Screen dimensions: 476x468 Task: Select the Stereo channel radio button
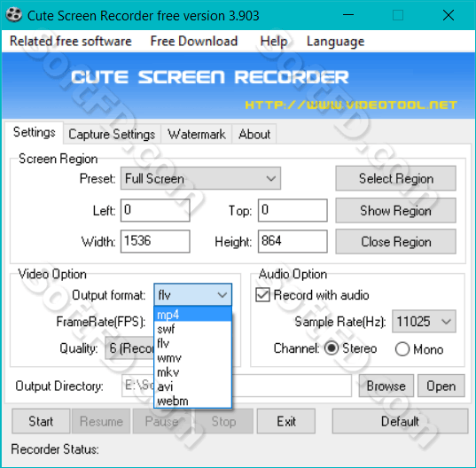(x=332, y=348)
